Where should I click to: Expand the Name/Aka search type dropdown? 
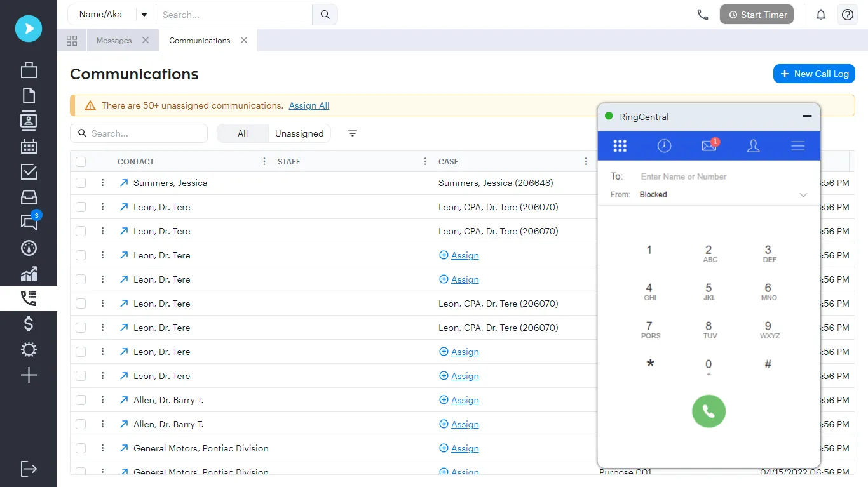point(144,15)
